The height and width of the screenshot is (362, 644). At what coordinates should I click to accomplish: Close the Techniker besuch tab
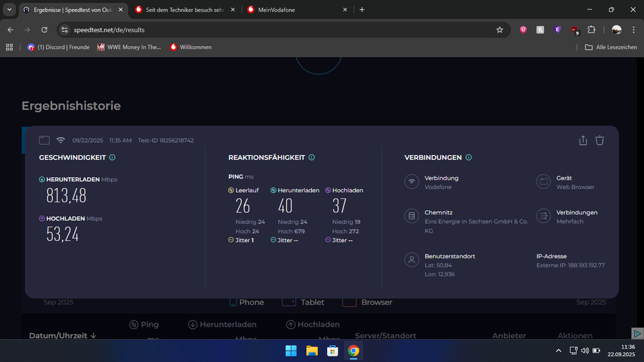click(x=233, y=10)
